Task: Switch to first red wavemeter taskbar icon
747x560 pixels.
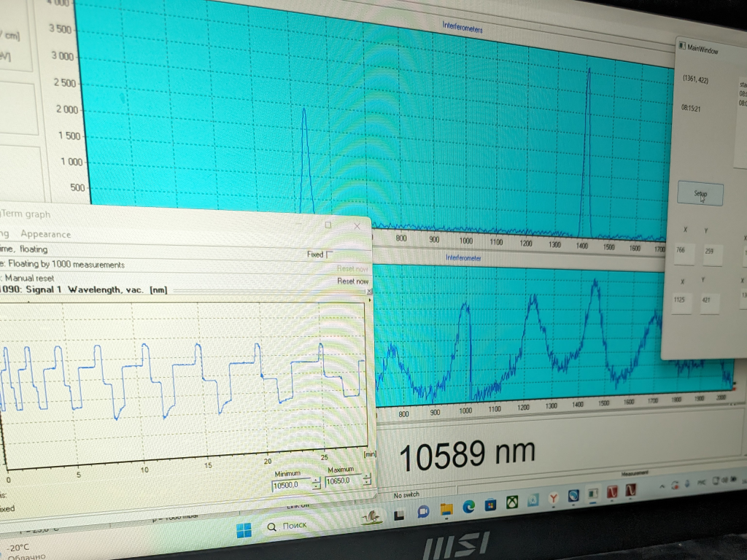Action: [x=612, y=491]
